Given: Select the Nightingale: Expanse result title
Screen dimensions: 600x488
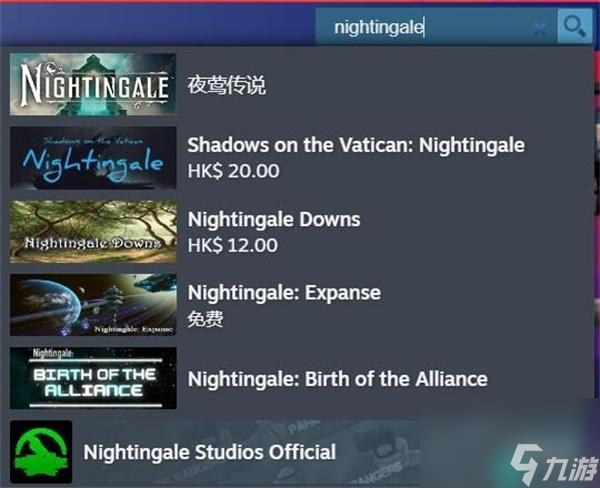Looking at the screenshot, I should pyautogui.click(x=284, y=293).
